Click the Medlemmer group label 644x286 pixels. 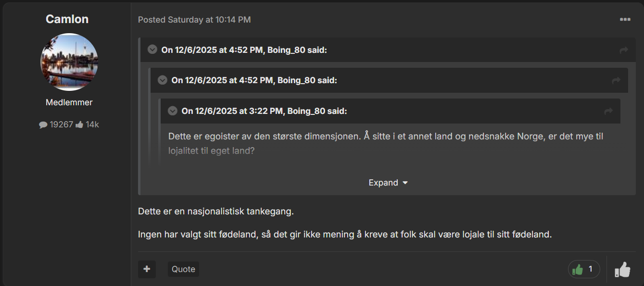click(x=69, y=102)
